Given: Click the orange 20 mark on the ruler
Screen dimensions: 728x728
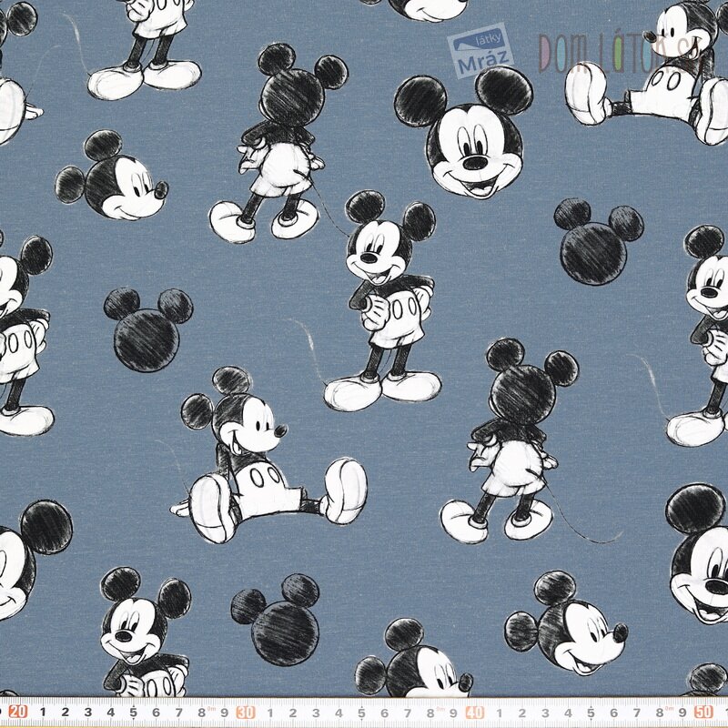Looking at the screenshot, I should coord(18,712).
